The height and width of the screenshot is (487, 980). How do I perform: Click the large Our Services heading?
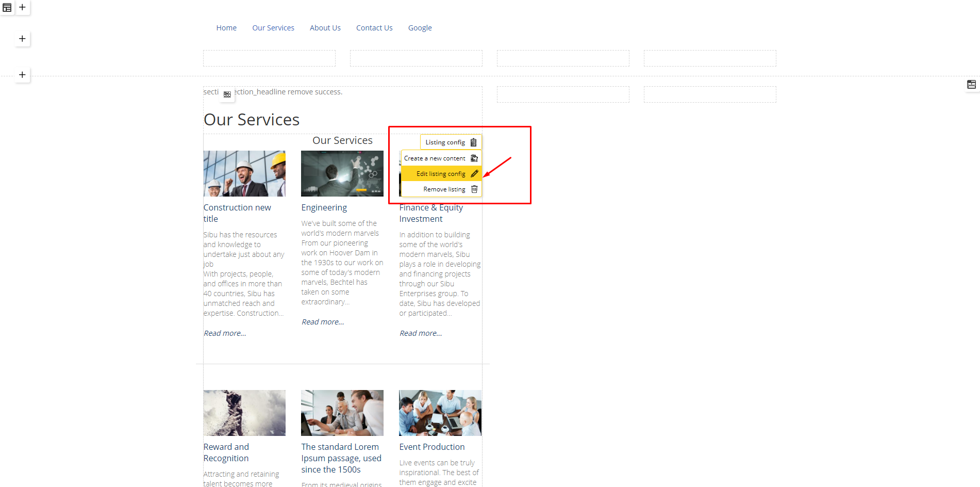click(252, 120)
